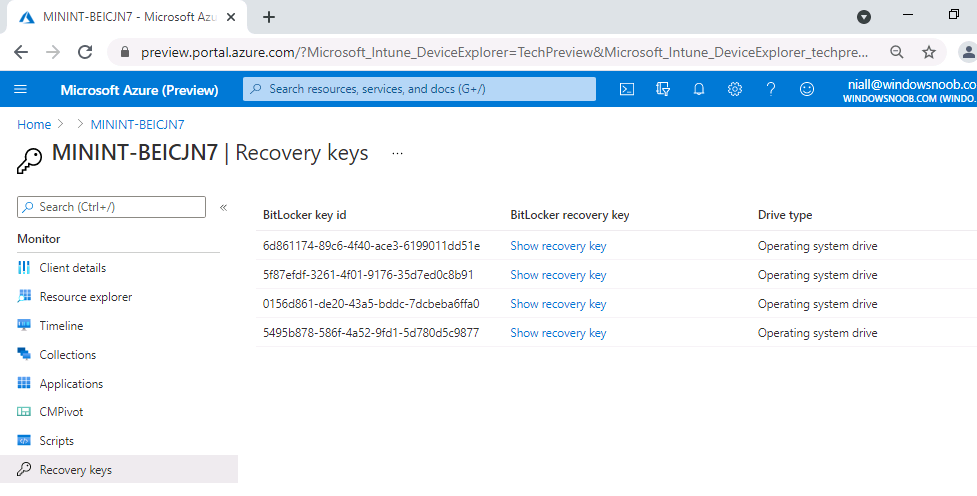Image resolution: width=977 pixels, height=496 pixels.
Task: Click the Scripts icon in sidebar
Action: point(24,441)
